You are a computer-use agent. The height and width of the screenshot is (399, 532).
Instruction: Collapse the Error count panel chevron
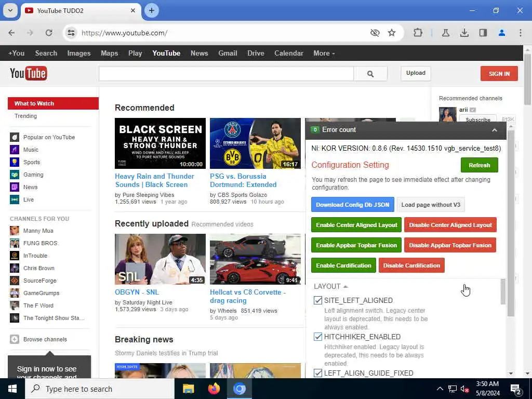tap(495, 130)
